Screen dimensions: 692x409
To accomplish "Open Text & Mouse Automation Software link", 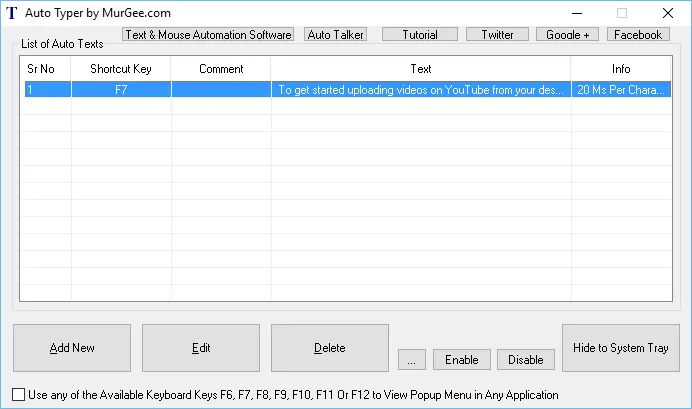I will pyautogui.click(x=208, y=35).
